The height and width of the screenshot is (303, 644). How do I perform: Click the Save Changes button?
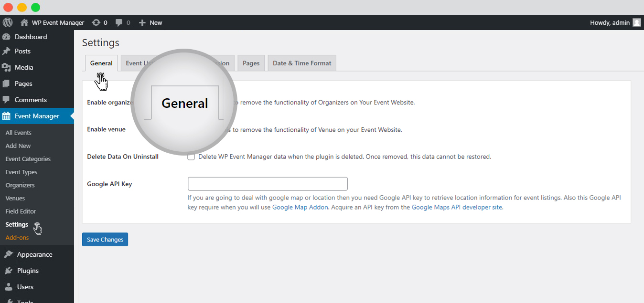[x=105, y=240]
